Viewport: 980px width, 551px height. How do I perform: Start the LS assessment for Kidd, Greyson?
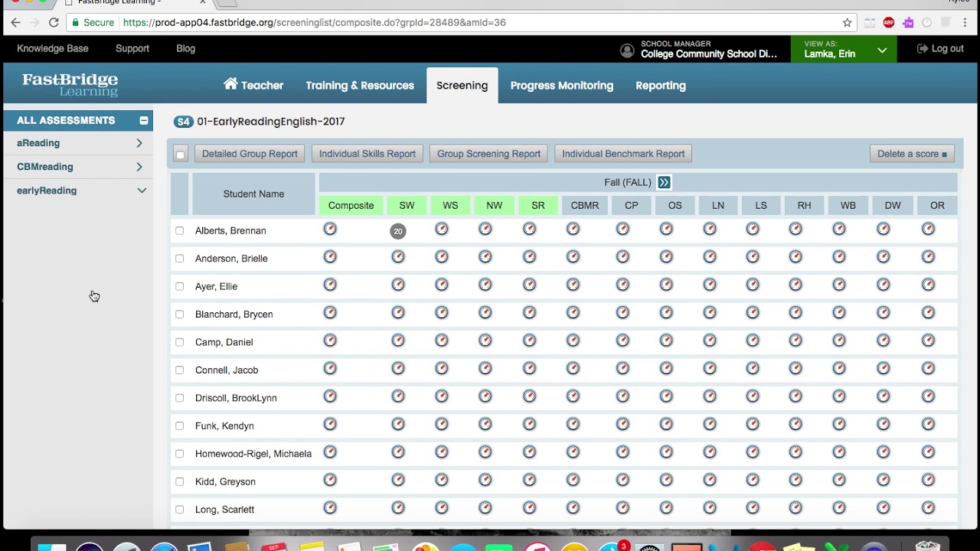(753, 481)
